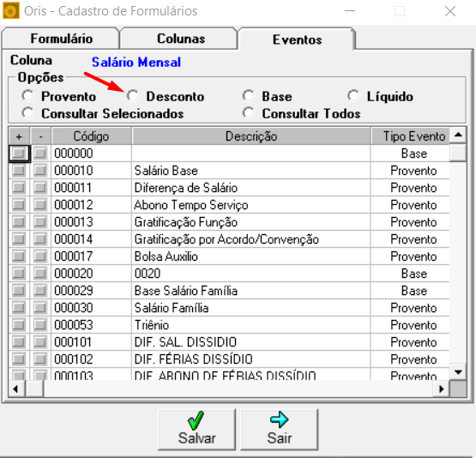Check the plus box for DIF. FÉRIAS DISSÍDIO
The image size is (476, 458).
[x=19, y=359]
